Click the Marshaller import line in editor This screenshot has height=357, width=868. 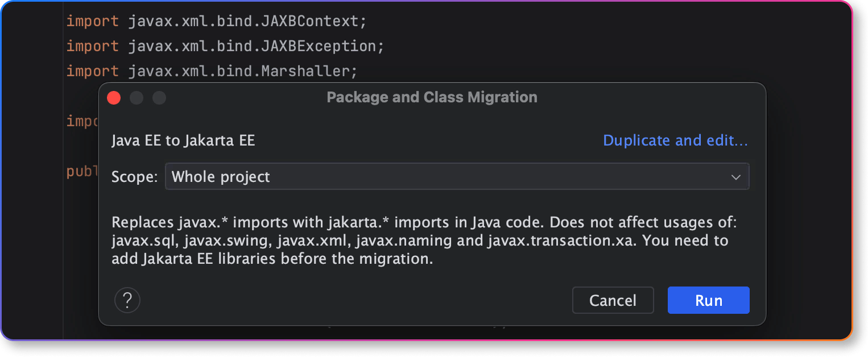coord(212,71)
